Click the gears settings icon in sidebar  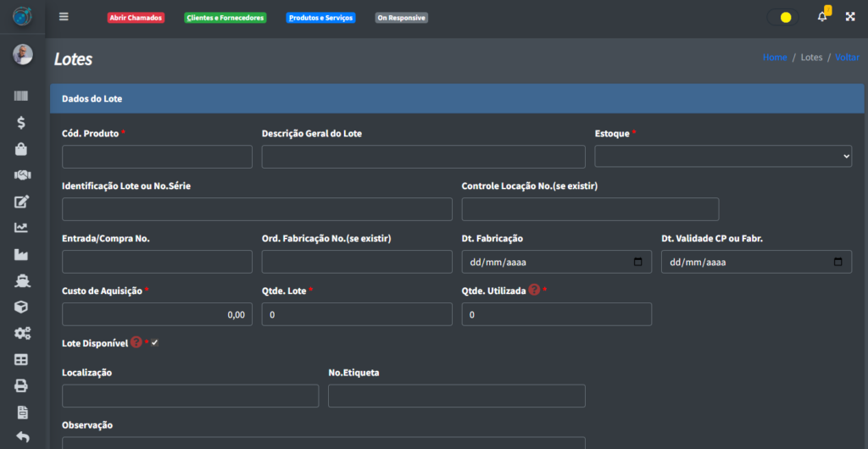22,333
